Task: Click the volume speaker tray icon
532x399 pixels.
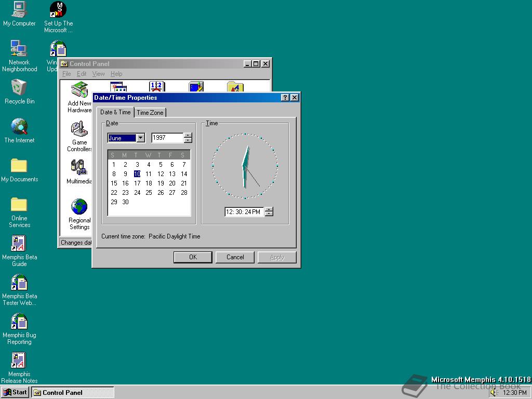Action: point(493,393)
